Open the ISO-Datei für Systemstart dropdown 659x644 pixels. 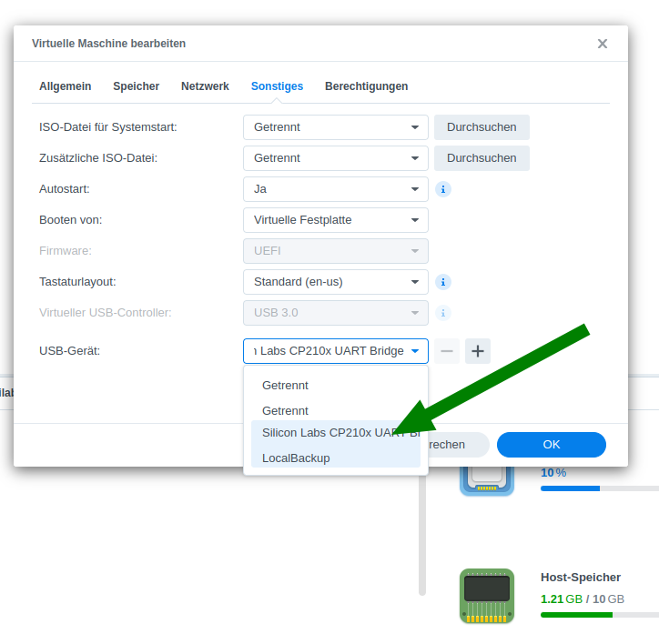tap(335, 127)
